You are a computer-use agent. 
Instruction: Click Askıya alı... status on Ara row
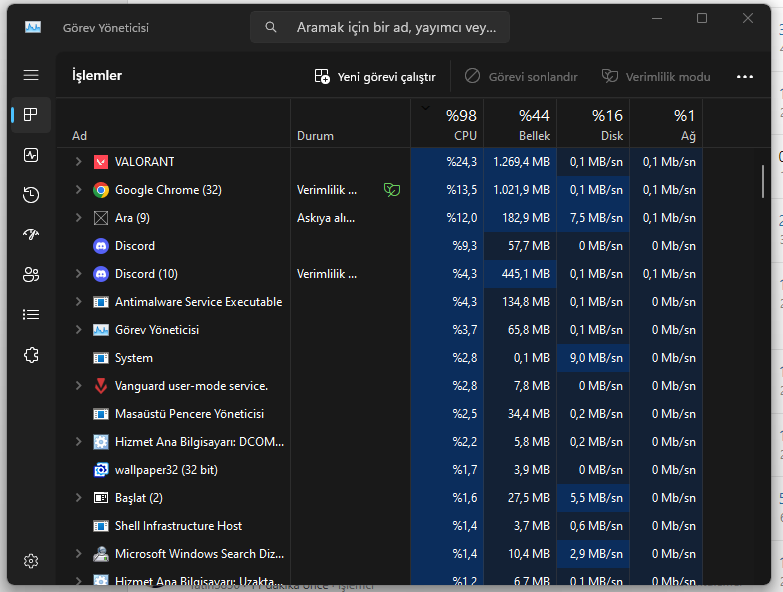[x=326, y=218]
